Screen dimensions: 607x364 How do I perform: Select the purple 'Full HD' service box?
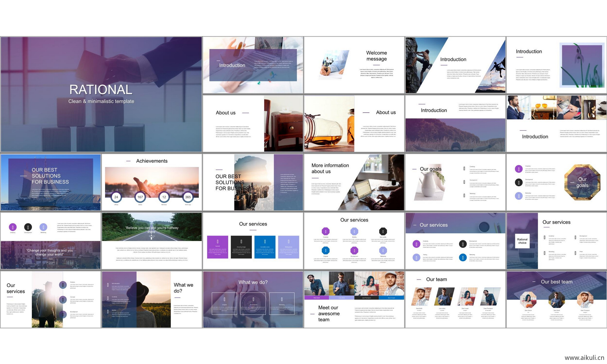[x=217, y=247]
